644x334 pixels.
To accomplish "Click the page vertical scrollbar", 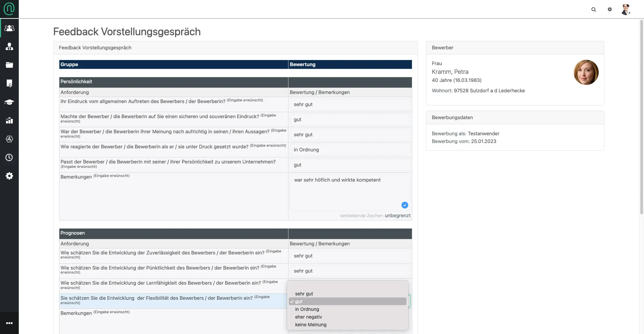I will [x=642, y=117].
